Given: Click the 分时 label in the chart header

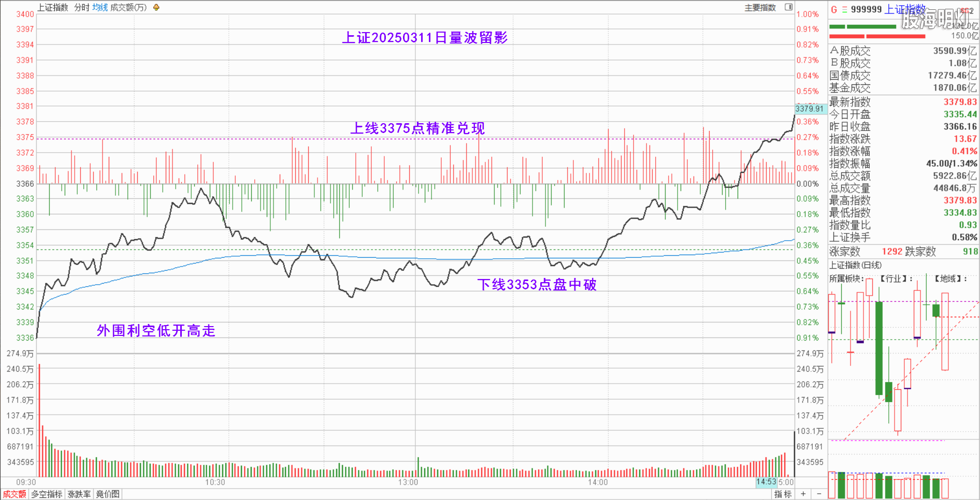Looking at the screenshot, I should click(x=82, y=7).
